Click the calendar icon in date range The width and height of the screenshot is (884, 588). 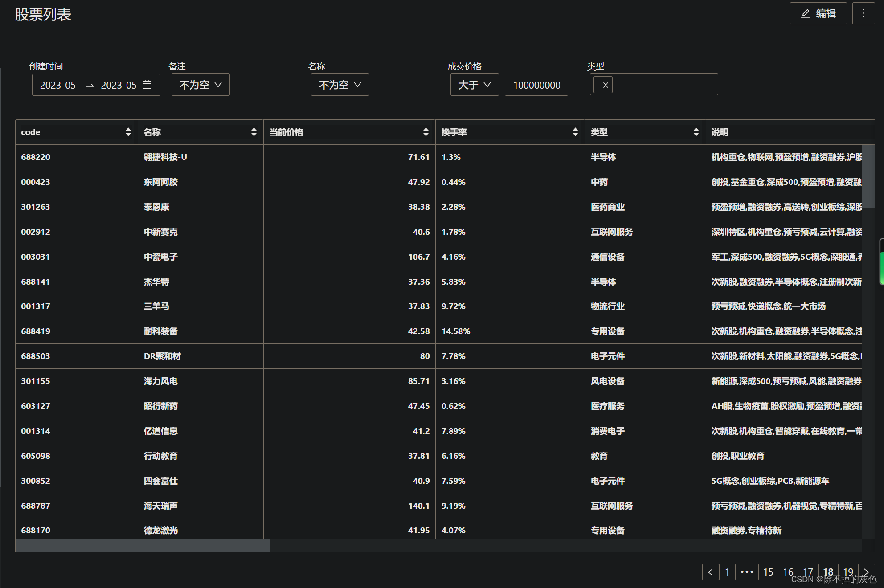click(x=147, y=85)
